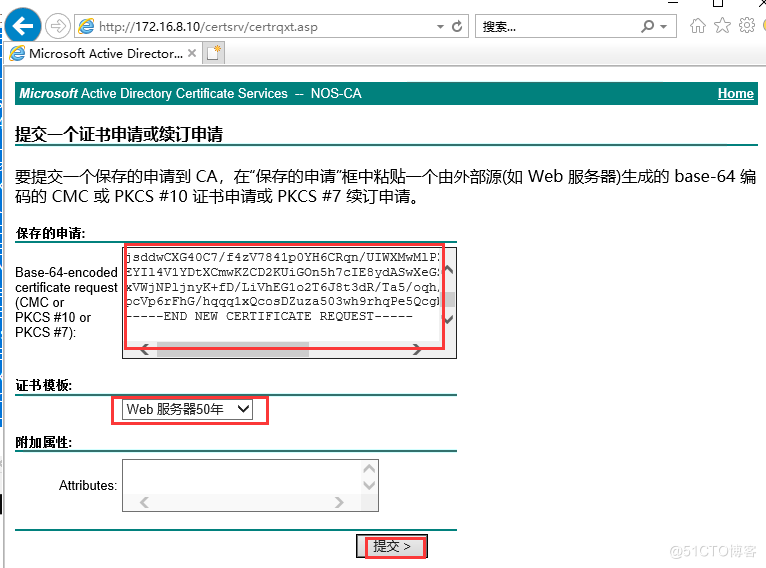Click the browser Forward arrow button
The width and height of the screenshot is (766, 568).
[58, 26]
